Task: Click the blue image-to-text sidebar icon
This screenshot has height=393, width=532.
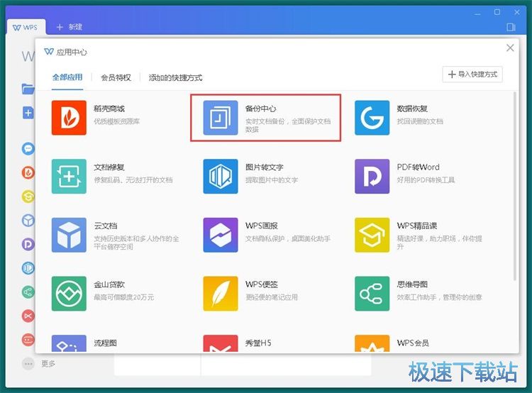Action: 28,268
